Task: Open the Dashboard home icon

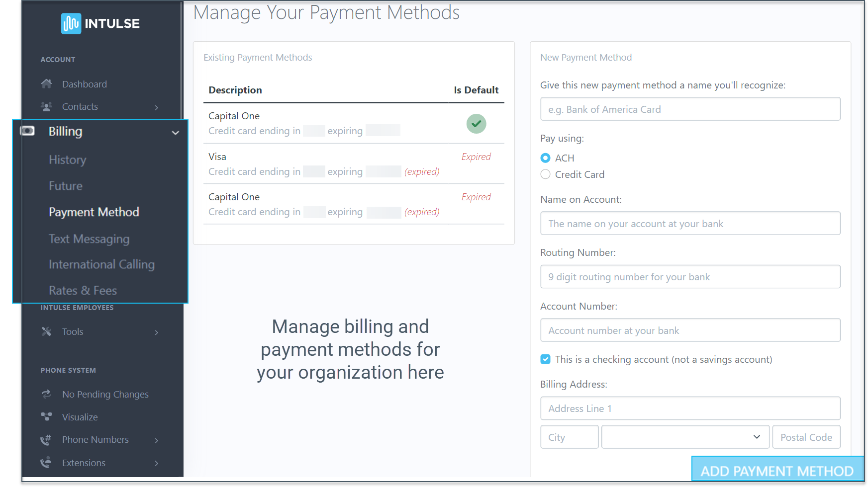Action: 46,83
